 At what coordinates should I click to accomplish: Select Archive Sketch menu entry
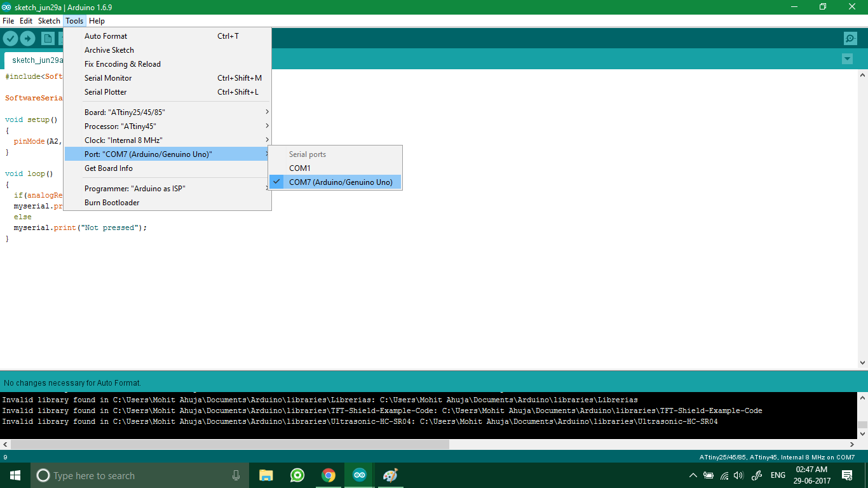tap(168, 50)
